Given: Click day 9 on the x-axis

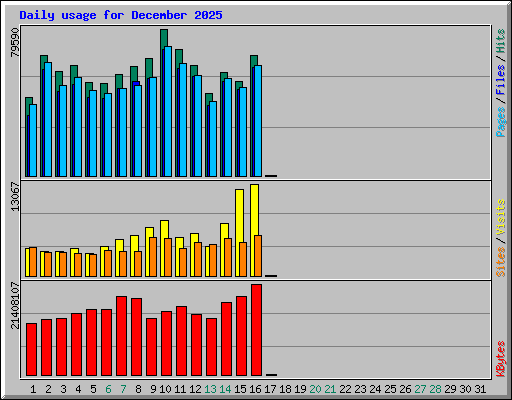Looking at the screenshot, I should coord(153,389).
